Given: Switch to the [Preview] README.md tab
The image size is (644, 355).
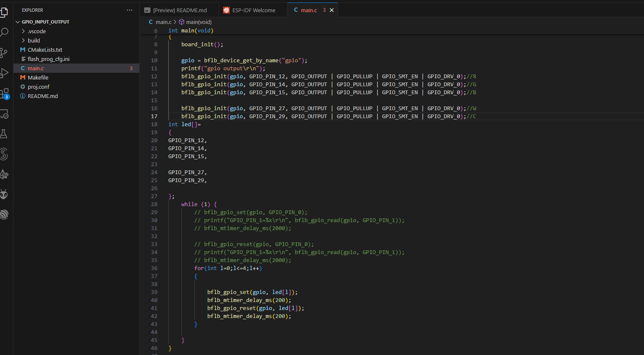Looking at the screenshot, I should point(179,10).
